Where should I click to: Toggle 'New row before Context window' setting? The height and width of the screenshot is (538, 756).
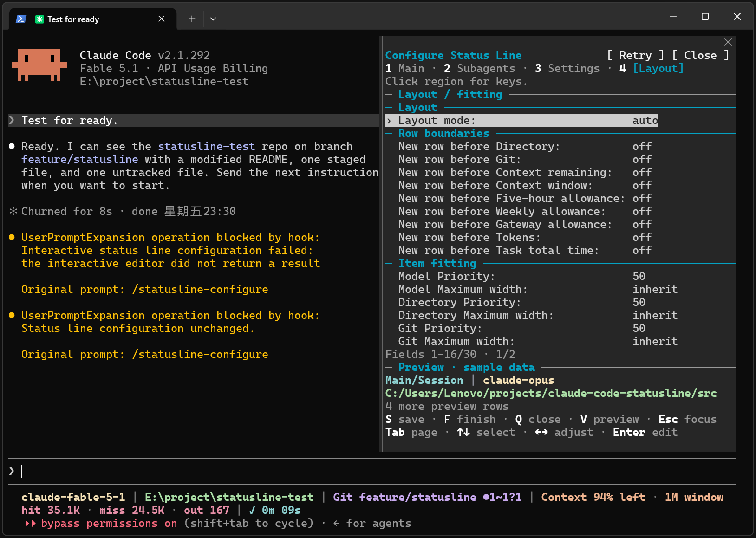(525, 185)
